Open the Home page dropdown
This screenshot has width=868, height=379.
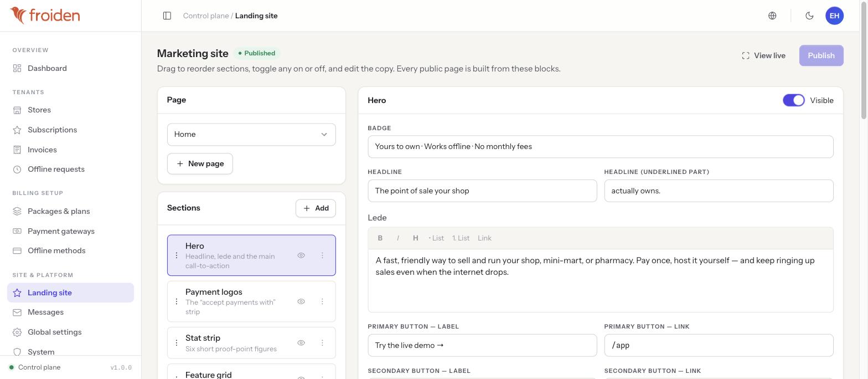tap(251, 135)
